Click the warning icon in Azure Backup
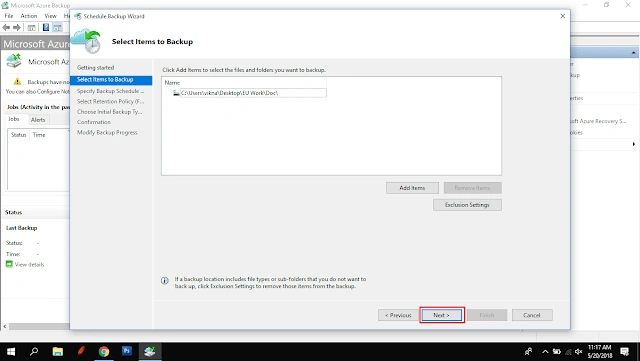640x361 pixels. click(17, 82)
